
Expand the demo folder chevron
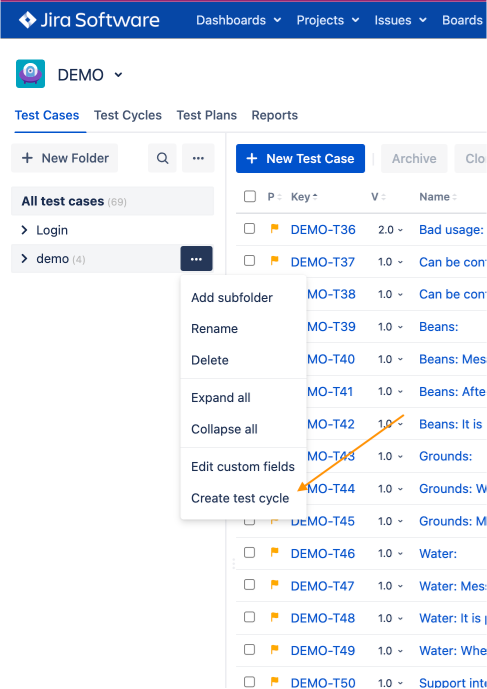(x=24, y=258)
